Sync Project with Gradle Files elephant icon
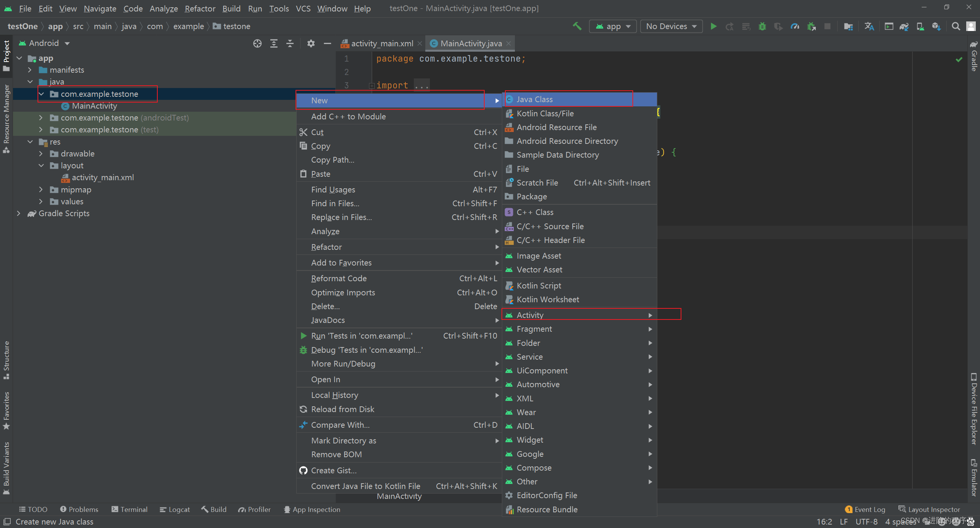 (x=904, y=26)
